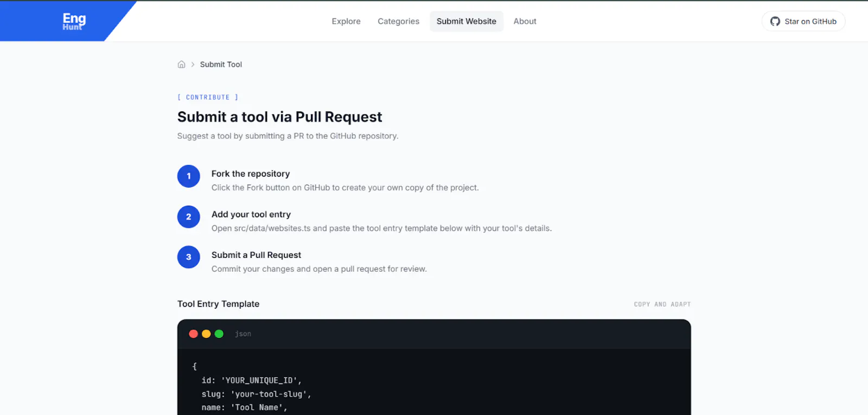This screenshot has width=868, height=415.
Task: Click the Copy and Adapt label
Action: (662, 304)
